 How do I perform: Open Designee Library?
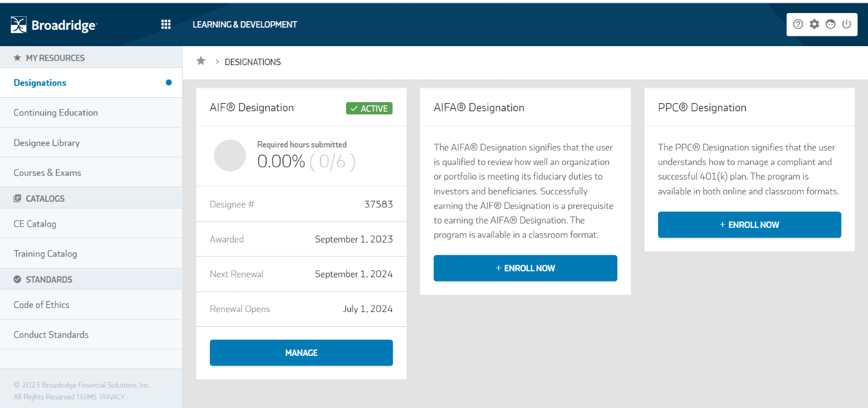coord(91,143)
